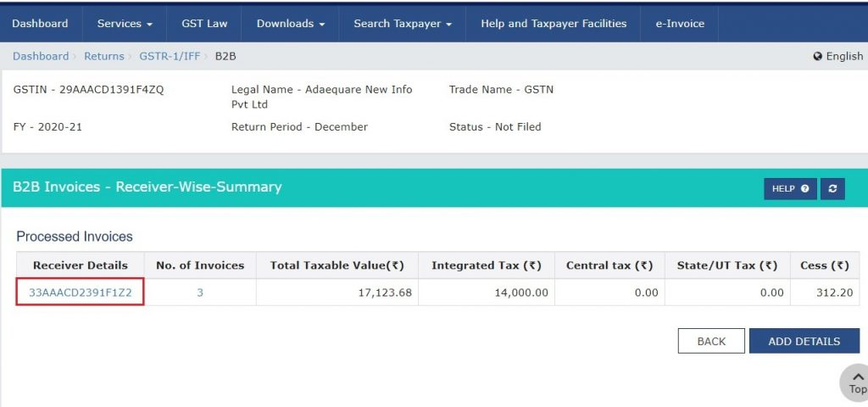Click the Dashboard breadcrumb link
The image size is (868, 407).
[41, 56]
